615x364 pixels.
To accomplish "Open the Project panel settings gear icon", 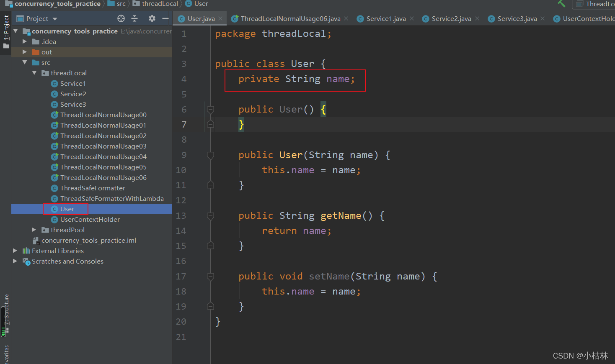I will pos(152,18).
